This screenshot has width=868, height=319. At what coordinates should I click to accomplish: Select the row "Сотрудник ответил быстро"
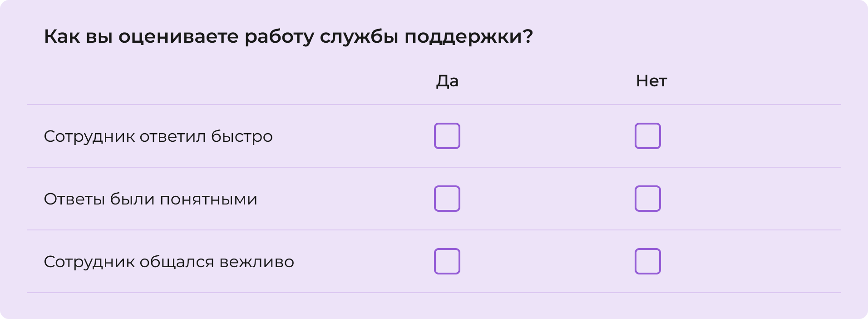pos(158,135)
